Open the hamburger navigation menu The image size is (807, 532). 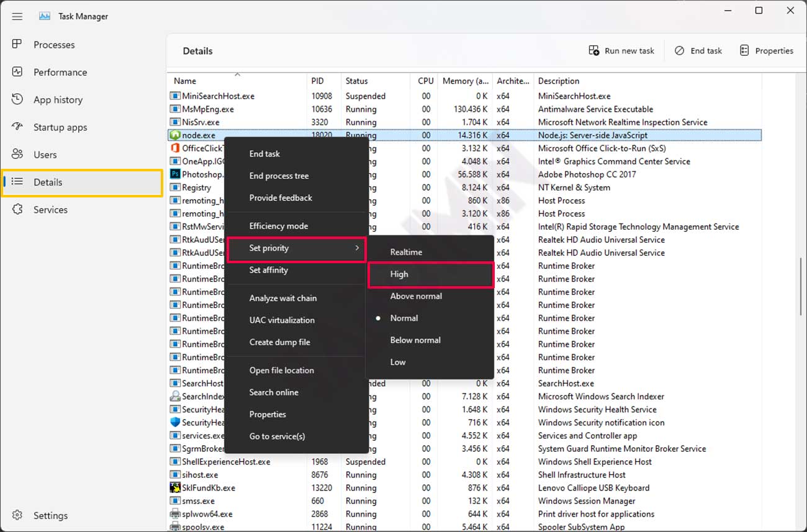point(17,16)
